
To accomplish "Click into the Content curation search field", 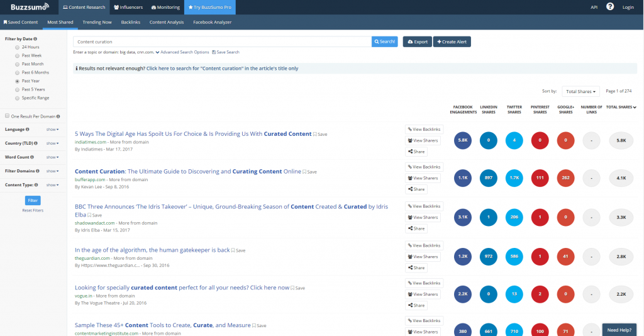I will pos(222,42).
